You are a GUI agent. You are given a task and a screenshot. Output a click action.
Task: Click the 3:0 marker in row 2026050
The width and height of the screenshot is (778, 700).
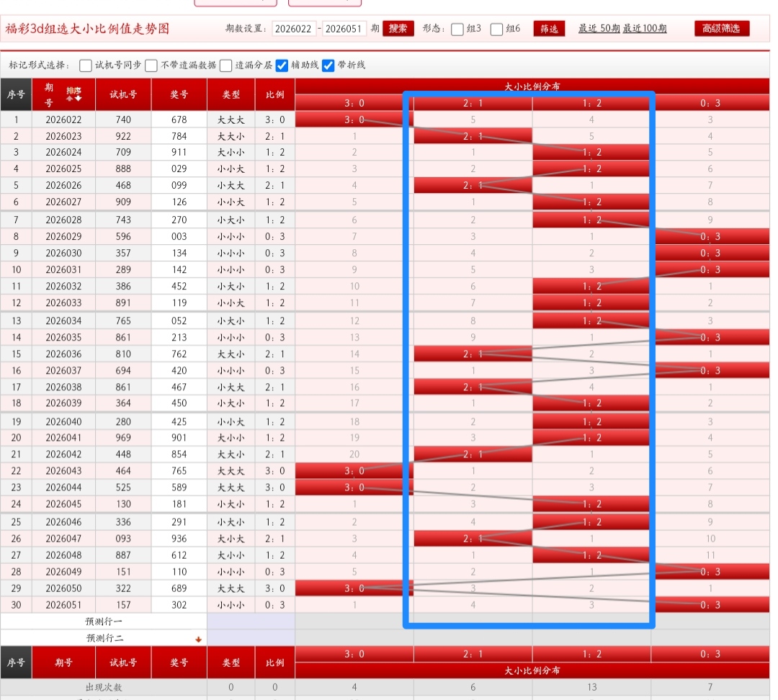[x=354, y=588]
